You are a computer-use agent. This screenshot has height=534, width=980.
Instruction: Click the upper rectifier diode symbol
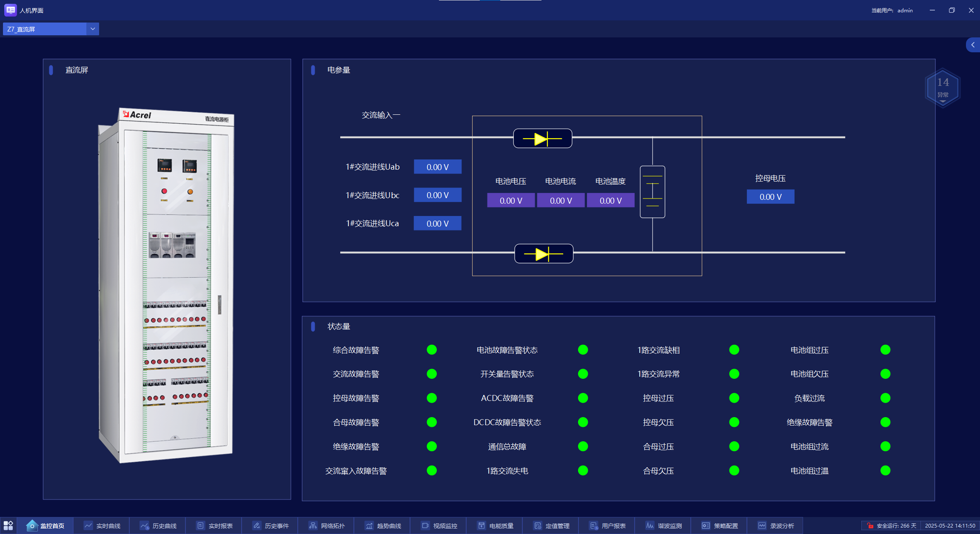542,139
